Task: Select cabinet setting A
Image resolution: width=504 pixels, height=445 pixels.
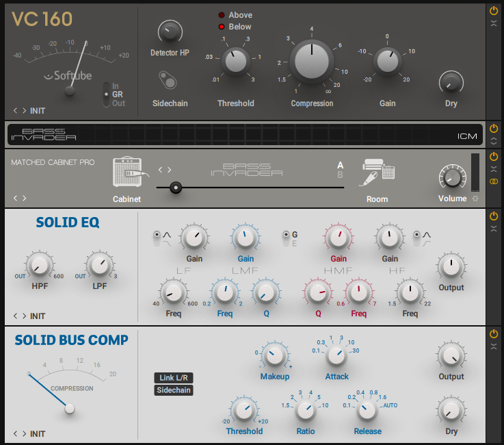Action: 340,166
